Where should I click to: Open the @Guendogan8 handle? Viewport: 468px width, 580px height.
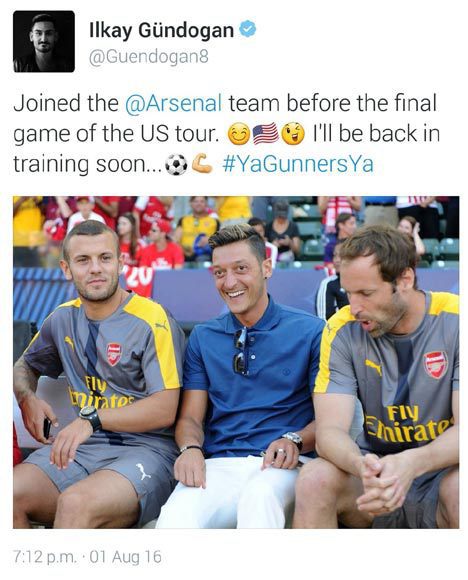pyautogui.click(x=149, y=57)
